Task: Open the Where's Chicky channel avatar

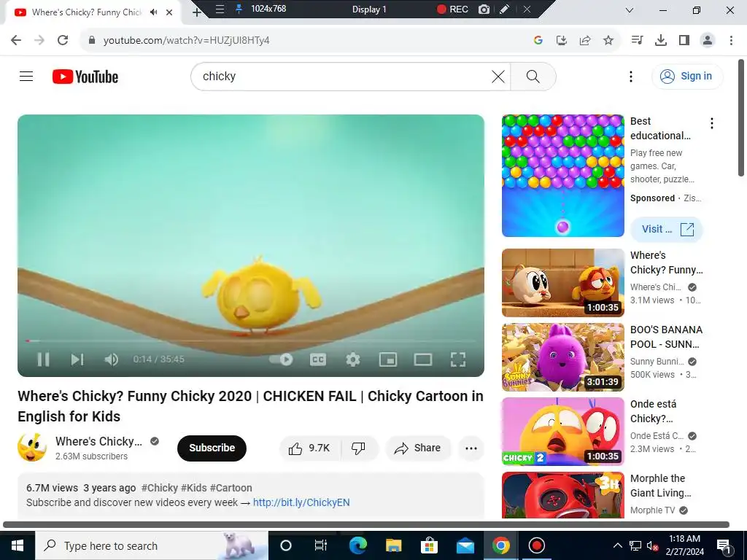Action: point(32,447)
